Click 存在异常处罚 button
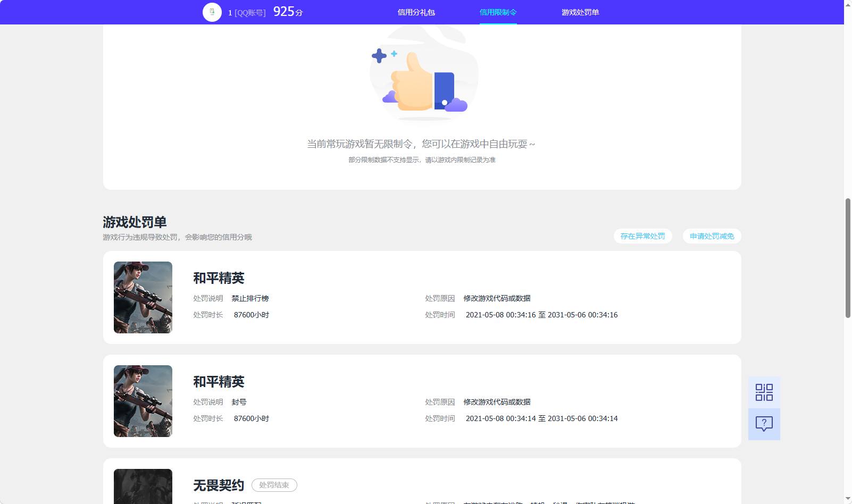The image size is (852, 504). 643,236
